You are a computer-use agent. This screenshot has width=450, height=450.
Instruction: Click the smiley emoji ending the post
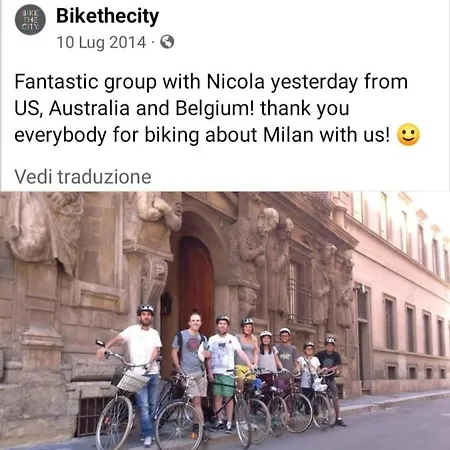click(x=408, y=135)
